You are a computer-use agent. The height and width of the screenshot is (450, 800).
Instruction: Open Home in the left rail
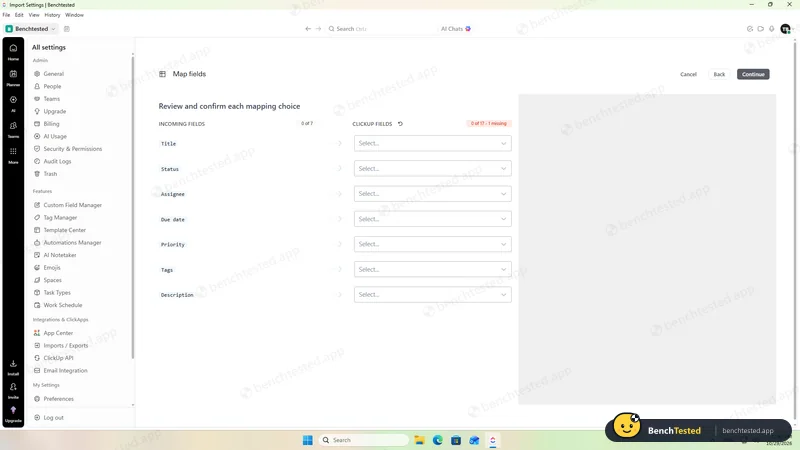click(x=13, y=52)
